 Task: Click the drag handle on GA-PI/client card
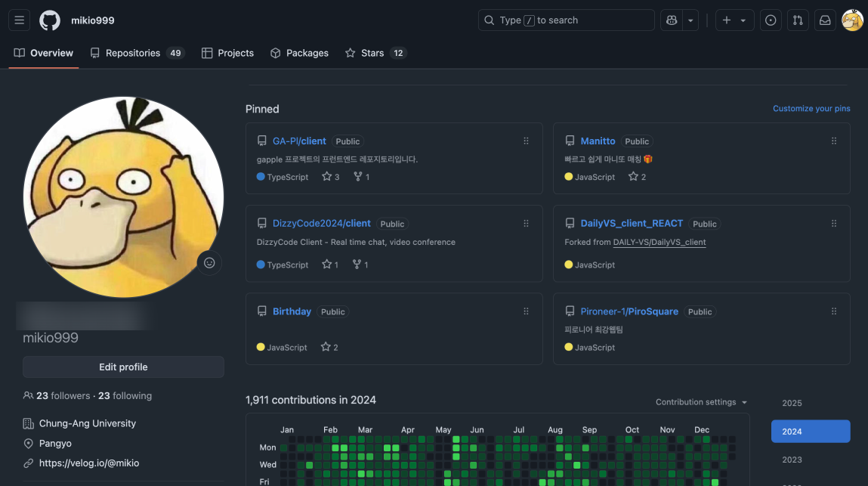(x=526, y=141)
